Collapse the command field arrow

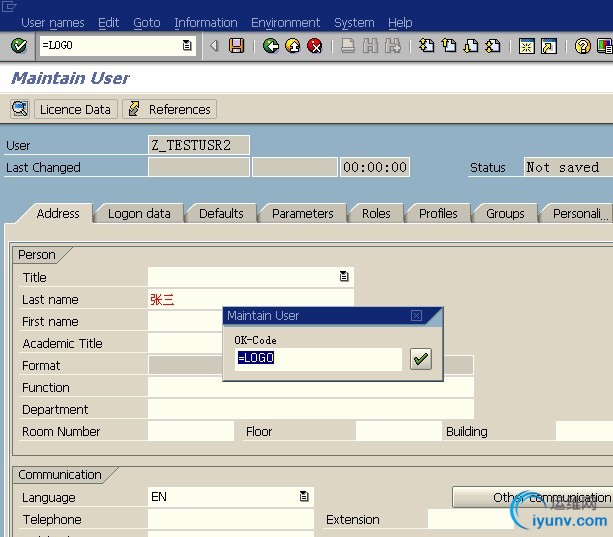(x=213, y=46)
